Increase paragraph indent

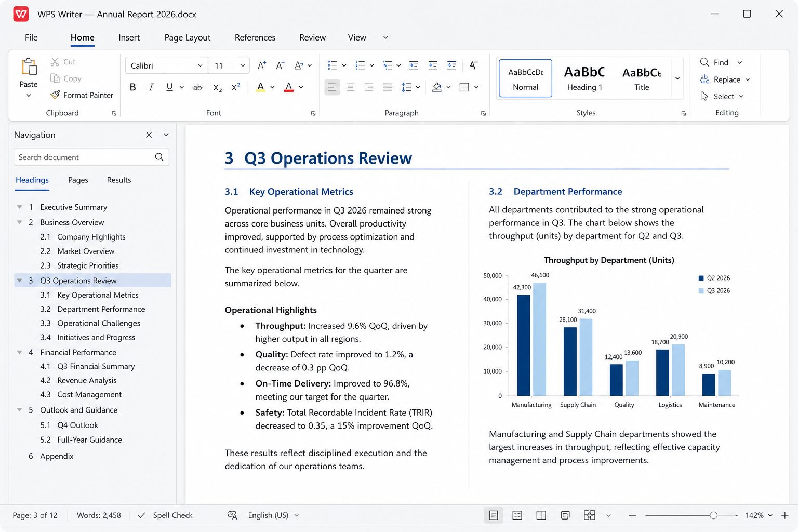tap(432, 65)
